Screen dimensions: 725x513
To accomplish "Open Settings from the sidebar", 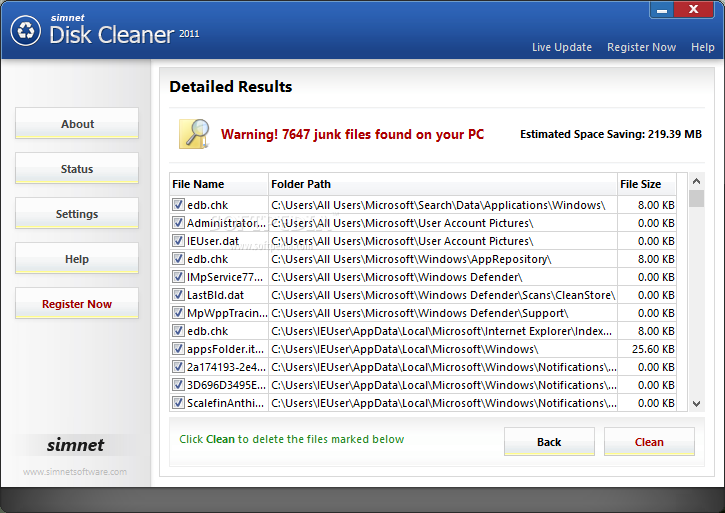I will 77,213.
